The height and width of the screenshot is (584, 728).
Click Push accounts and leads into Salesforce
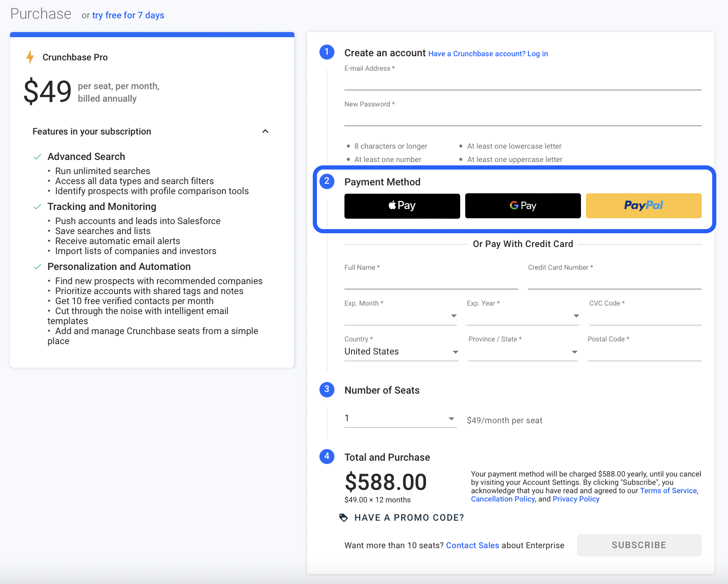click(138, 221)
